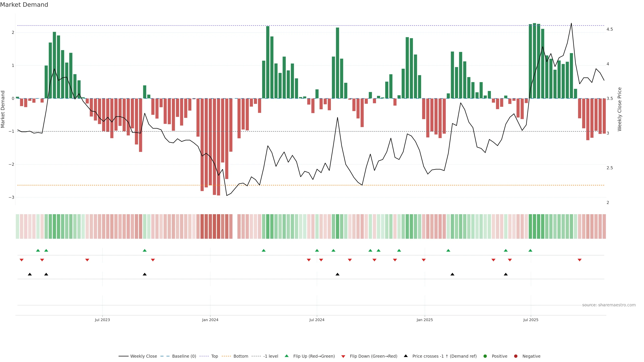The height and width of the screenshot is (362, 644).
Task: Click the red Negative legend dot
Action: tap(516, 356)
